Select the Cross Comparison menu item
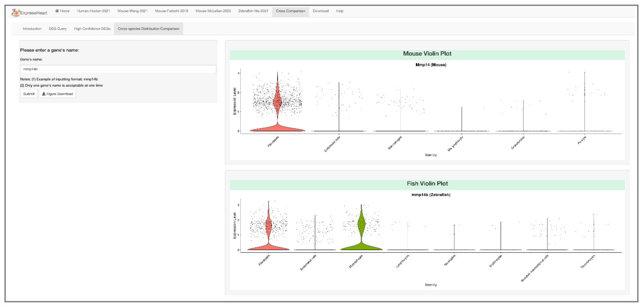This screenshot has width=644, height=308. (290, 11)
